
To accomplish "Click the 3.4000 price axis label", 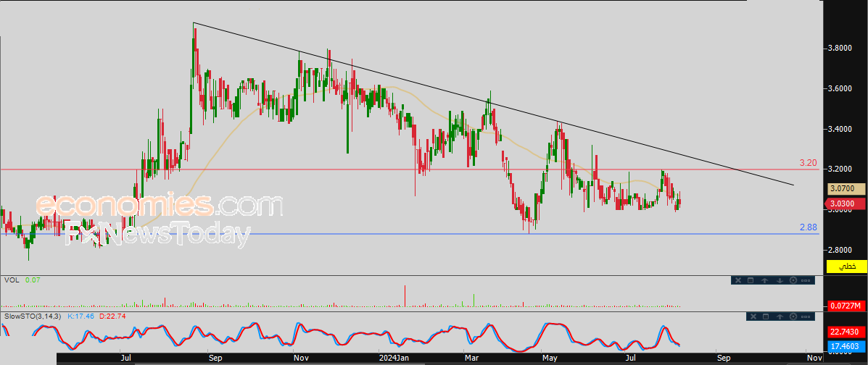I will (840, 129).
